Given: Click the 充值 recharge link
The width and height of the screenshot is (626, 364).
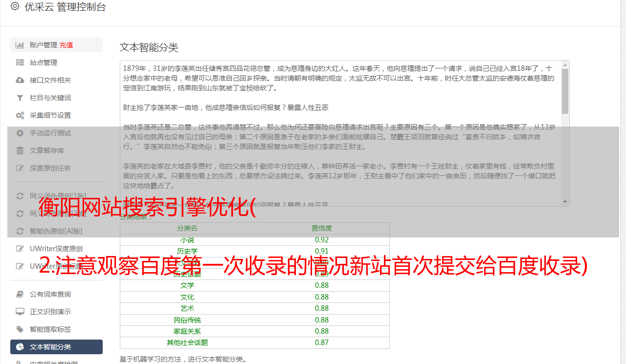Looking at the screenshot, I should coord(66,45).
